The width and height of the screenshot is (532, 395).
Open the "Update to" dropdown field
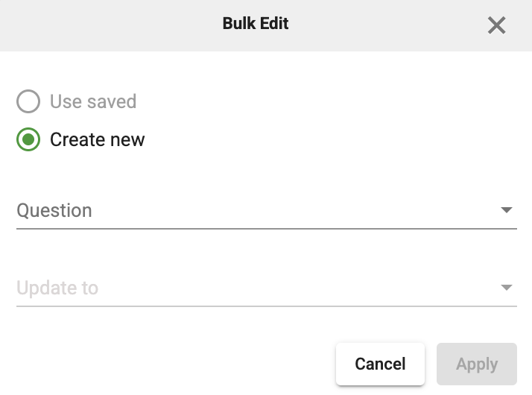(x=267, y=288)
